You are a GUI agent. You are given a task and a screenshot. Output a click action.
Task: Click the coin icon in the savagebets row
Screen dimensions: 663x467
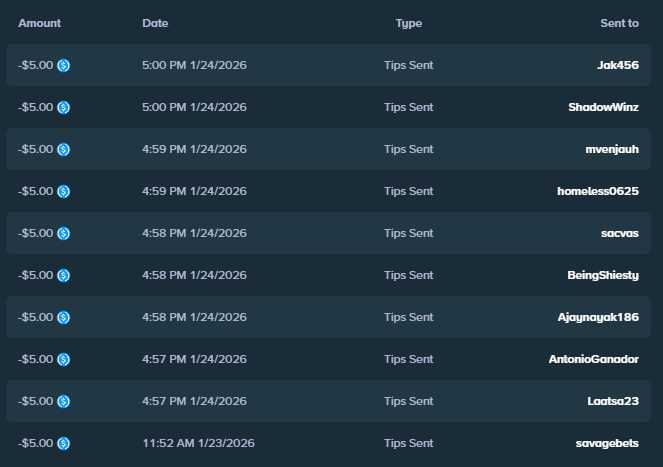[x=63, y=443]
